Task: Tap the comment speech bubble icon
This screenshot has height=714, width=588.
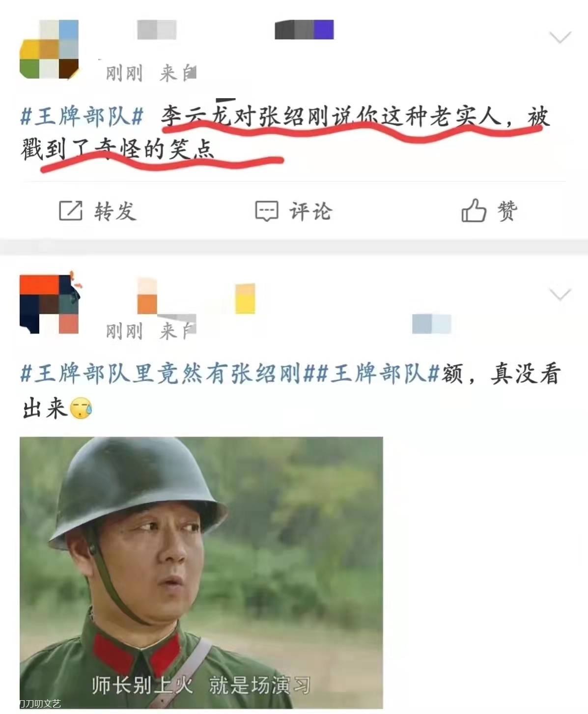Action: (x=267, y=211)
